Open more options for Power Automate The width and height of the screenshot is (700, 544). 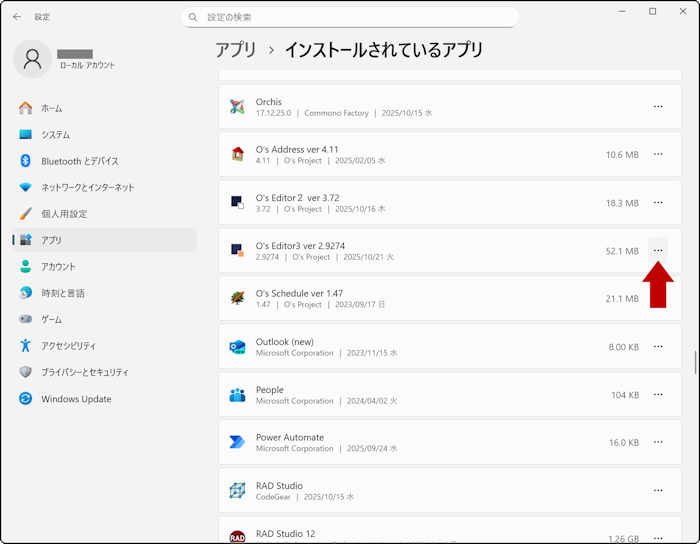[x=657, y=442]
